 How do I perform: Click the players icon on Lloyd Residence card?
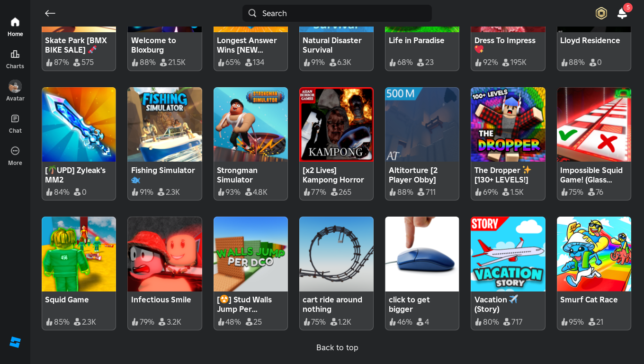click(592, 62)
